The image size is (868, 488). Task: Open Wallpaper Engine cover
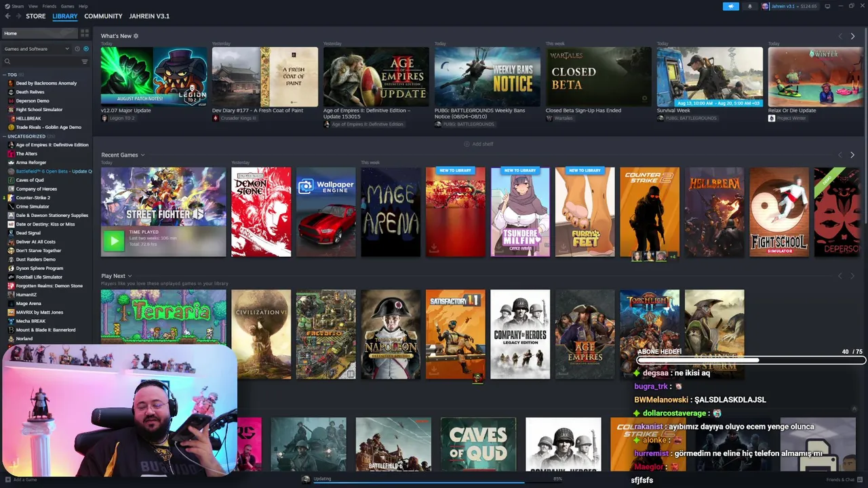[x=326, y=212]
